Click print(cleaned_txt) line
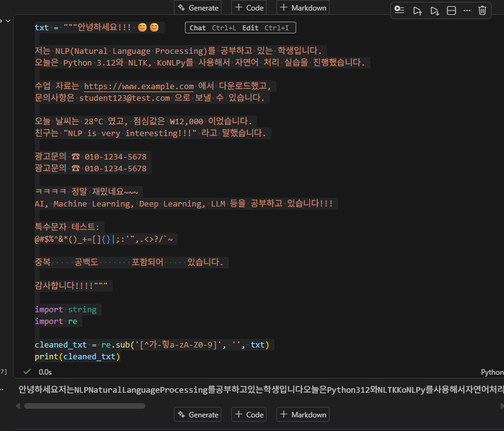The height and width of the screenshot is (431, 504). pos(77,356)
